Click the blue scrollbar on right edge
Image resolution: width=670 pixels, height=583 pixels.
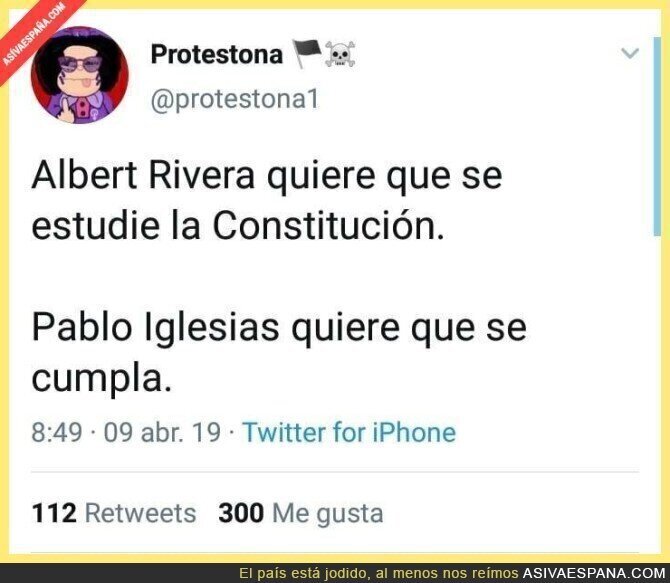pos(657,136)
